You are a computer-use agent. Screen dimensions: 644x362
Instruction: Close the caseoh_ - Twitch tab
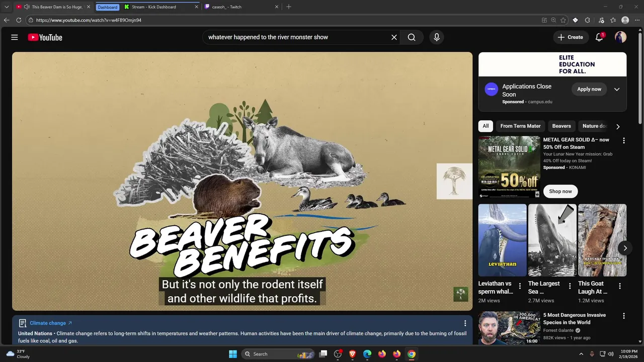point(276,7)
